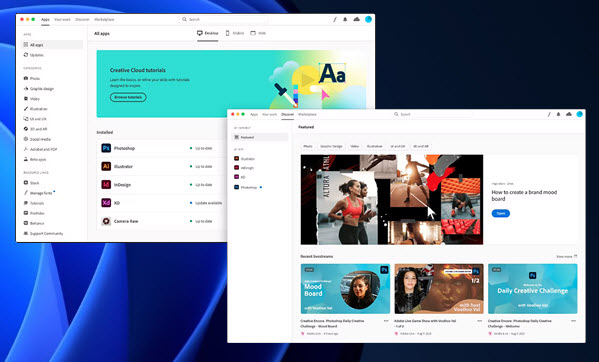Open Discover tab in back window
Image resolution: width=599 pixels, height=362 pixels.
(x=82, y=19)
